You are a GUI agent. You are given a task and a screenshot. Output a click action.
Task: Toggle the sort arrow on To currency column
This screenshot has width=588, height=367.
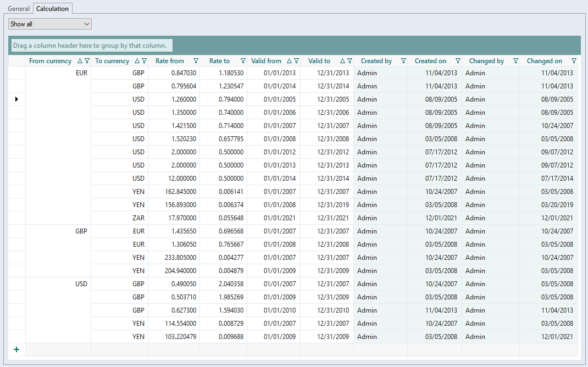coord(137,61)
